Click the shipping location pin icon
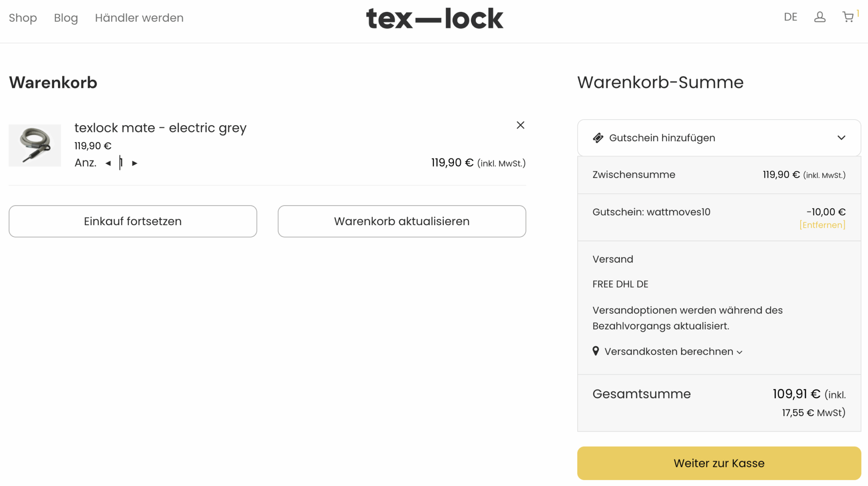Viewport: 868px width, 486px height. pos(596,351)
